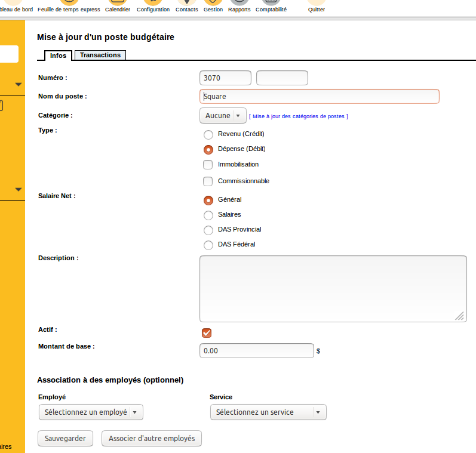Enable the Immobilisation checkbox
This screenshot has width=476, height=453.
pyautogui.click(x=208, y=165)
